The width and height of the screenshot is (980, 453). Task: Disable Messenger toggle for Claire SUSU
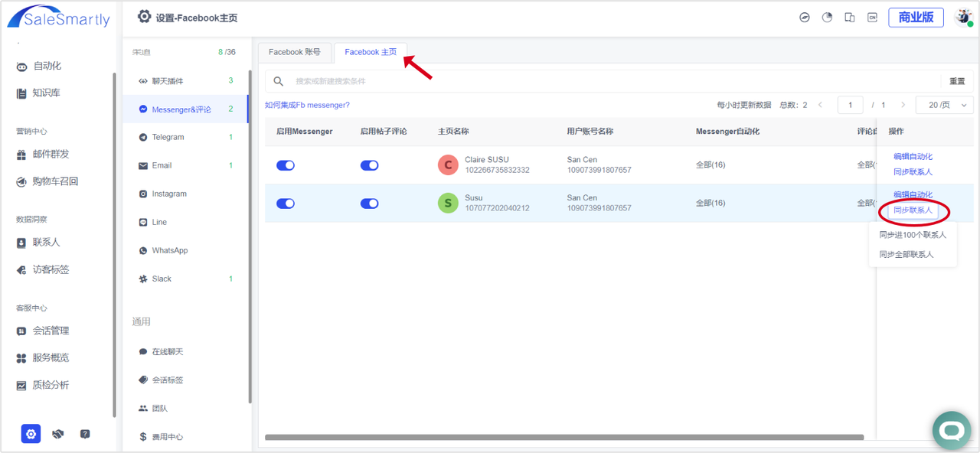(x=286, y=165)
